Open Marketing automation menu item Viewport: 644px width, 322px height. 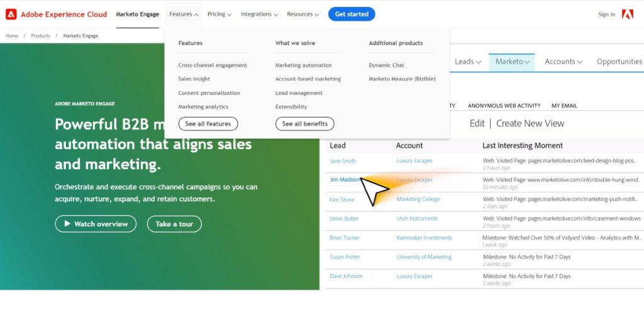[303, 65]
